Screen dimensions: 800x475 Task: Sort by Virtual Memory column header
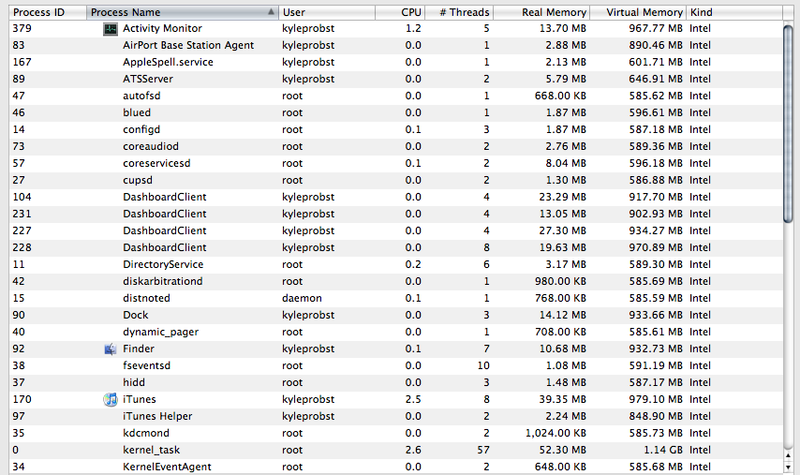pos(638,12)
